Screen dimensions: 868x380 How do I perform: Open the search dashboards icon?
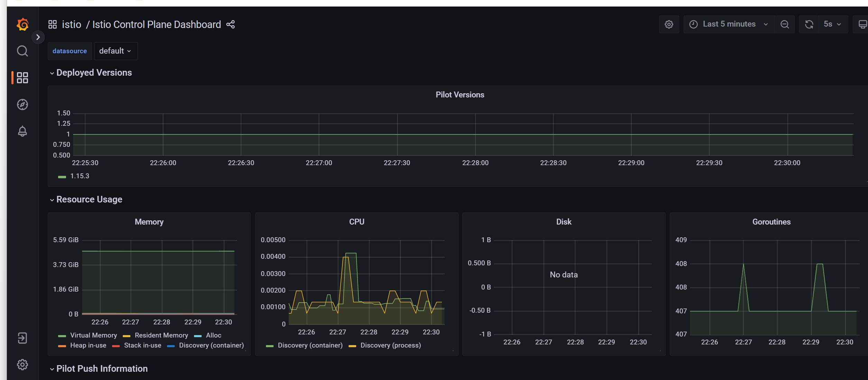22,51
